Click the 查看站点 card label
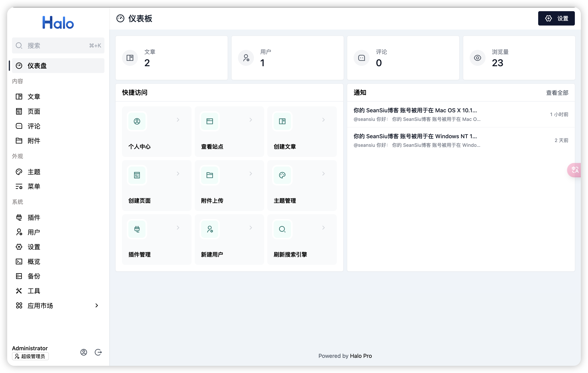Image resolution: width=588 pixels, height=373 pixels. (212, 147)
